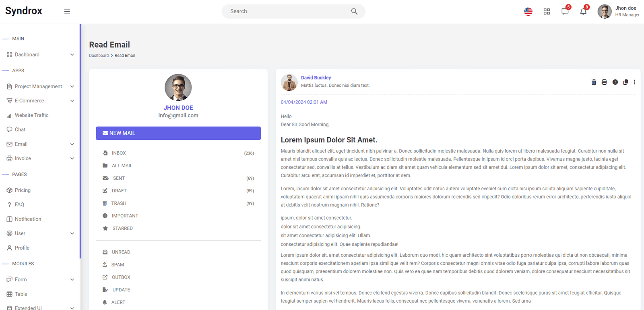Expand the Dashboard menu chevron
Viewport: 644px width, 310px height.
[x=72, y=54]
